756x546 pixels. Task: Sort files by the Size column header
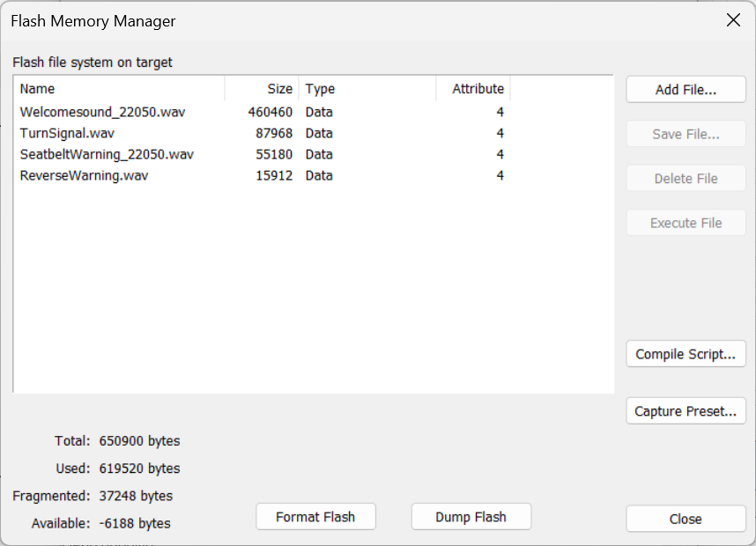[262, 89]
